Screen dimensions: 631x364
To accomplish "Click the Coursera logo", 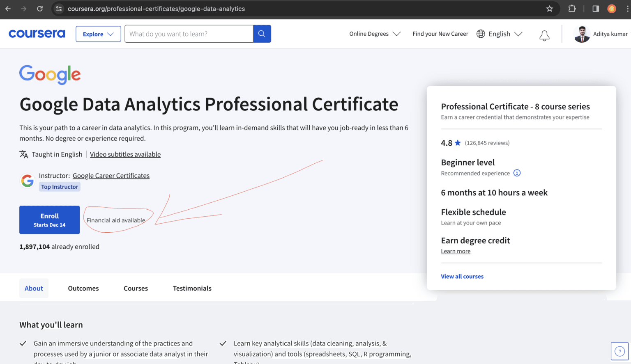I will [x=37, y=34].
